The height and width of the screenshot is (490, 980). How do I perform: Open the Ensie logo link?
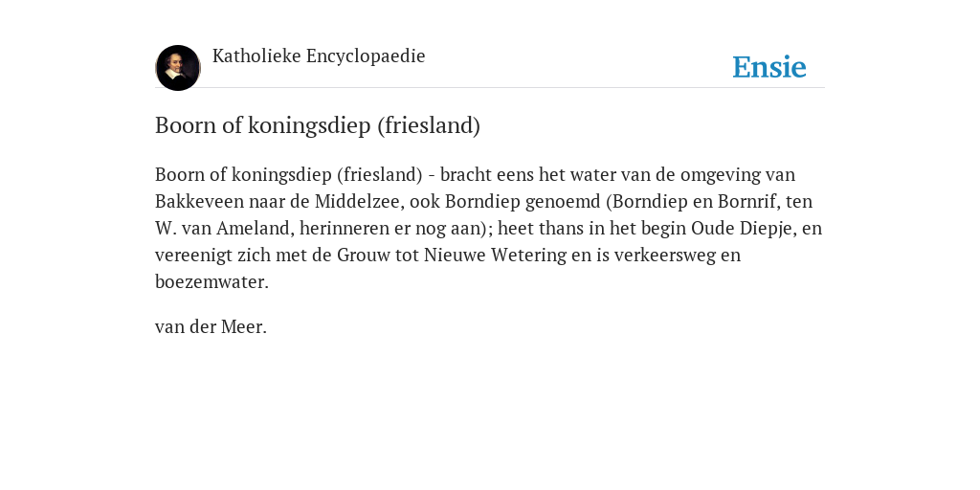[x=768, y=67]
